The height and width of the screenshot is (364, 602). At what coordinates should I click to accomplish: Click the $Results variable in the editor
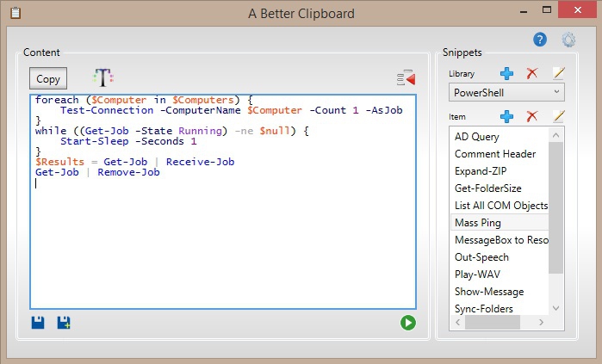tap(59, 162)
